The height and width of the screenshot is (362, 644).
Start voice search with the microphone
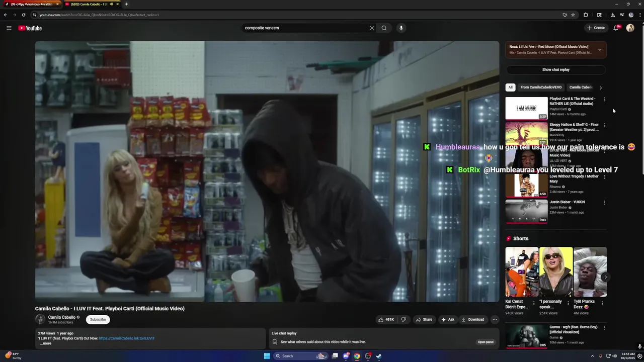coord(401,28)
